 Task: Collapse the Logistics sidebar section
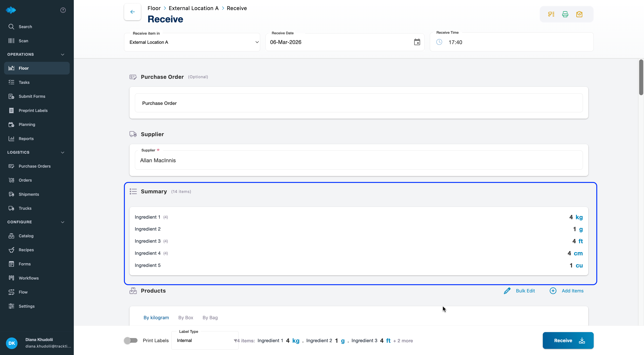[x=62, y=152]
